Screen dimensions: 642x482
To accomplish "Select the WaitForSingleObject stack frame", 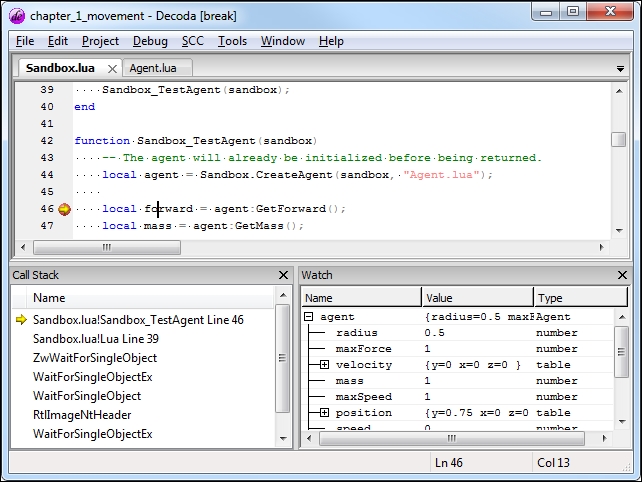I will [87, 396].
